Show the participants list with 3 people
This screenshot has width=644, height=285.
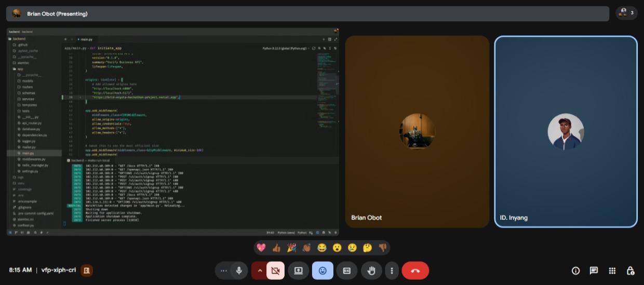pyautogui.click(x=626, y=13)
